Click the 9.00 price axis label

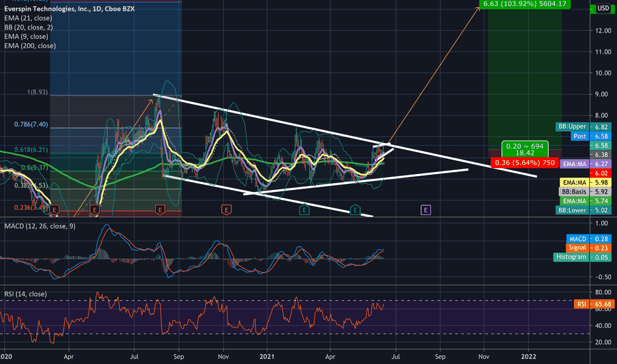click(x=603, y=95)
